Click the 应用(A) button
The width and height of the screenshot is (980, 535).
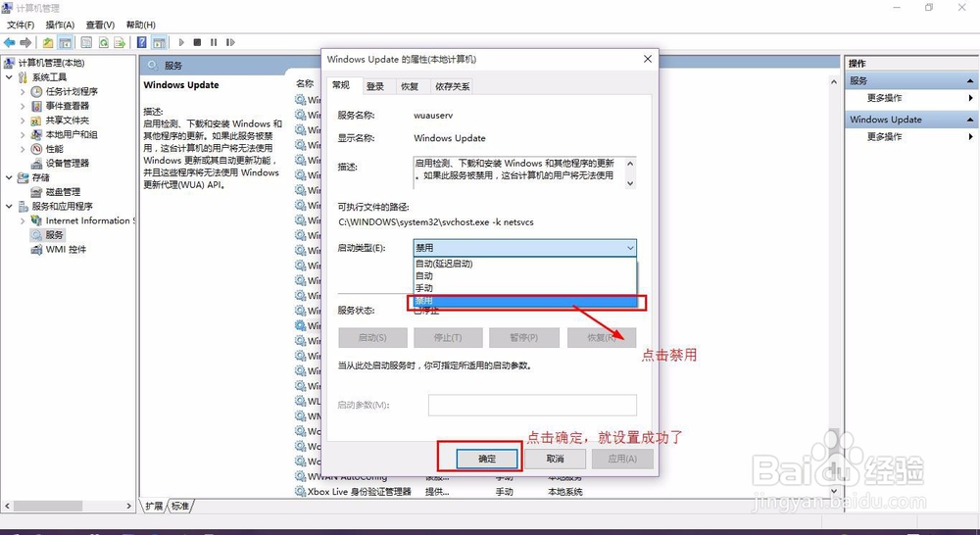pos(622,459)
